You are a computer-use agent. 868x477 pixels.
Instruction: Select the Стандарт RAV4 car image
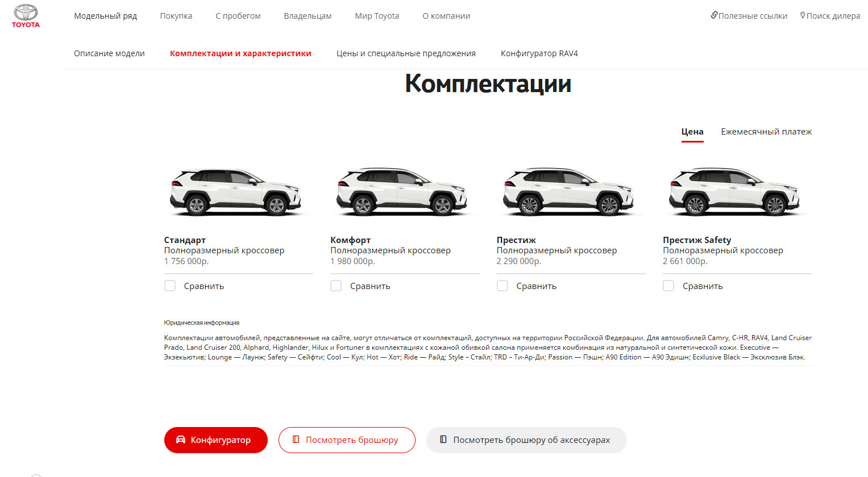(x=236, y=191)
